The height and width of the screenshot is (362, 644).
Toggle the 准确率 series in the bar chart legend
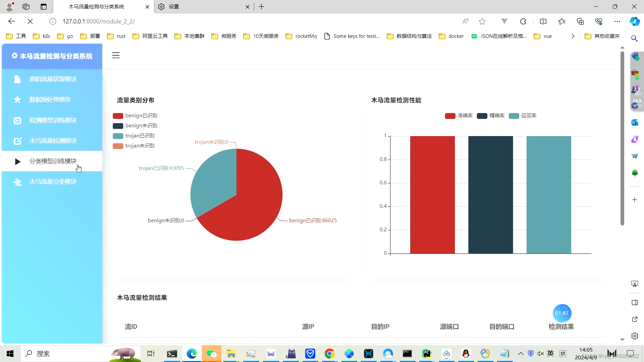point(459,116)
